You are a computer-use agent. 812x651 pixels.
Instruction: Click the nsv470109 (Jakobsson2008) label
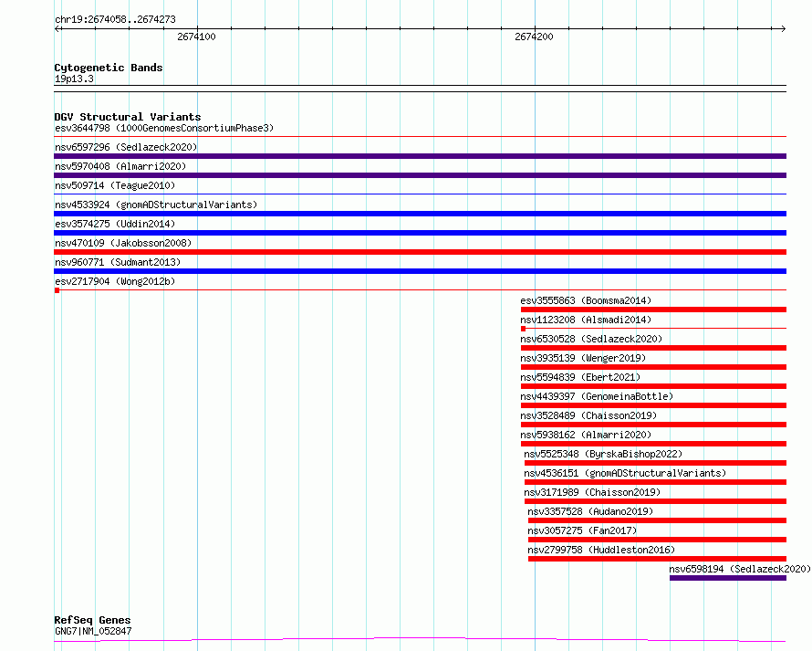click(123, 243)
